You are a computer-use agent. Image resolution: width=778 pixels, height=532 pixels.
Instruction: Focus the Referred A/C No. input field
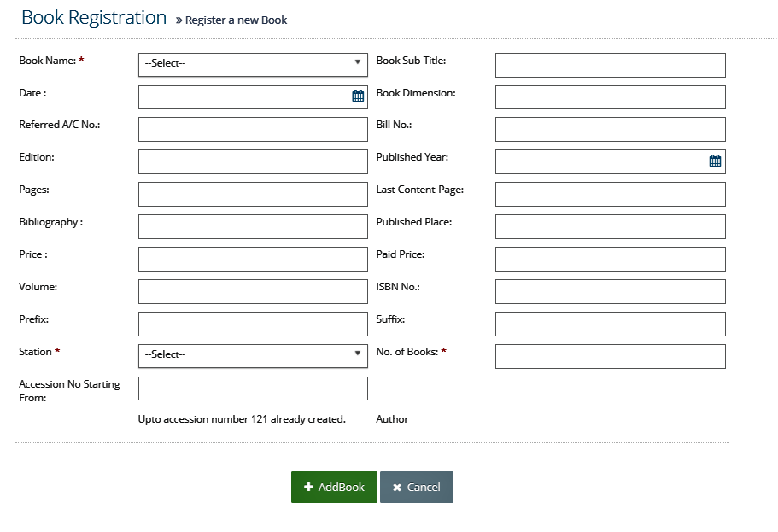coord(253,130)
